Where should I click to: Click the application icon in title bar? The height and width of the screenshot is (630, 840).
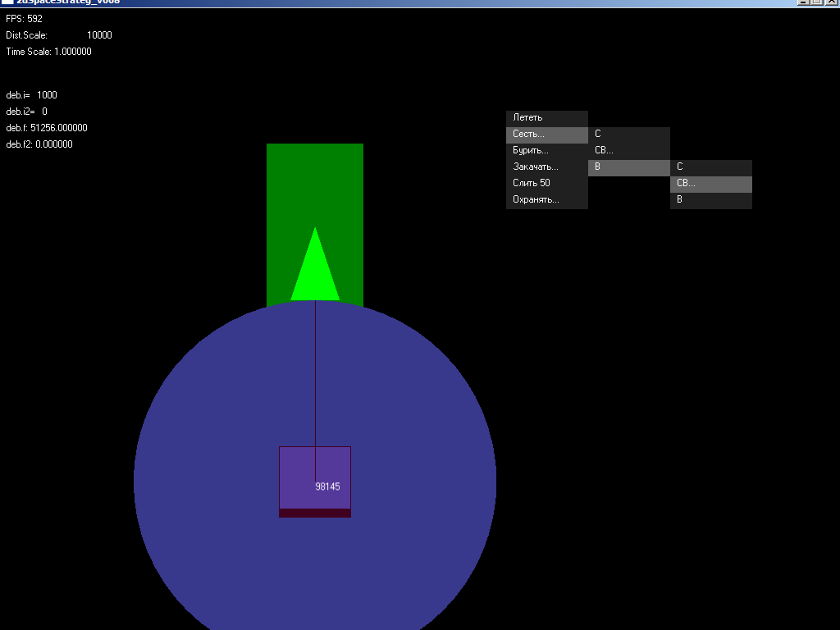click(x=7, y=2)
